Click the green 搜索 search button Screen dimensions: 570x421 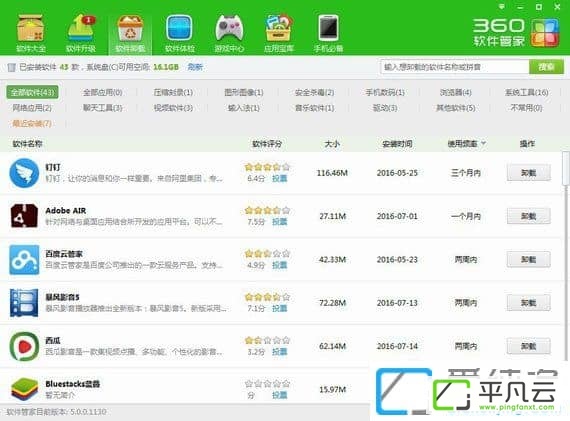pos(546,67)
